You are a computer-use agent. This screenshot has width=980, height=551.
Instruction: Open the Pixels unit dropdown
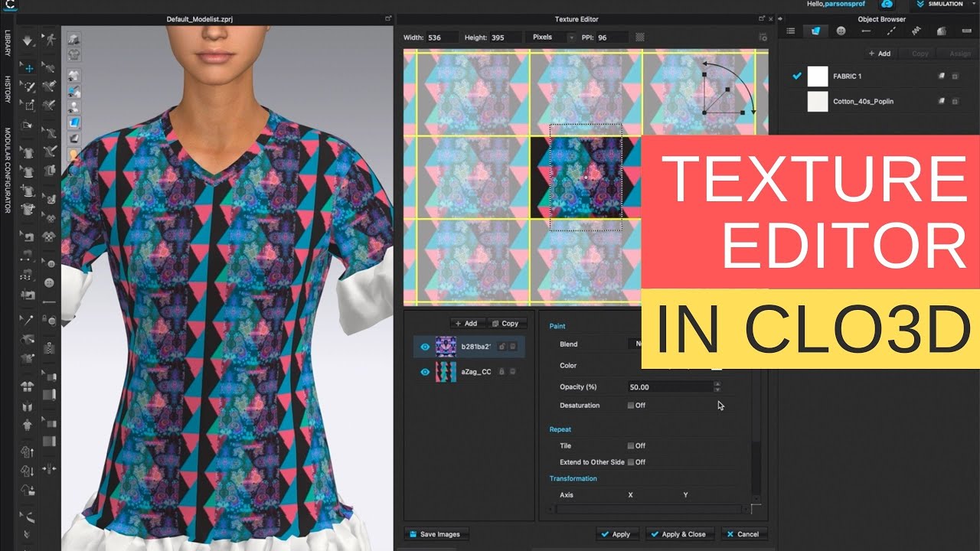click(x=551, y=37)
